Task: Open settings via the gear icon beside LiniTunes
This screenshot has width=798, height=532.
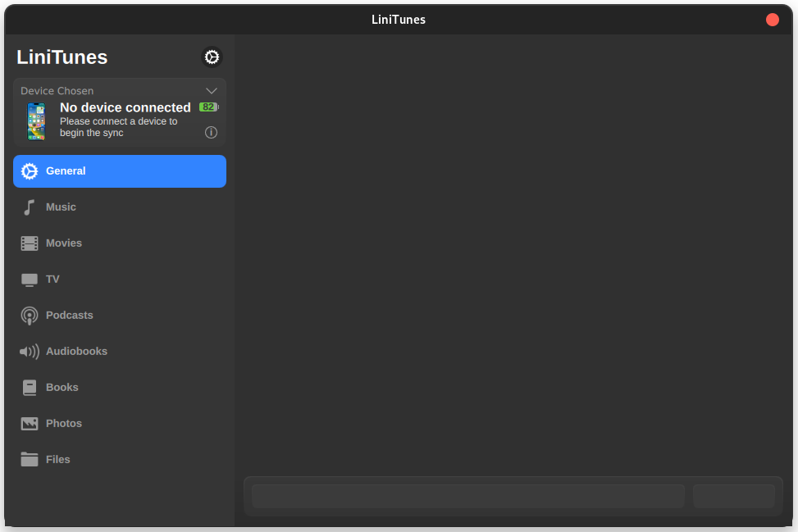Action: [212, 57]
